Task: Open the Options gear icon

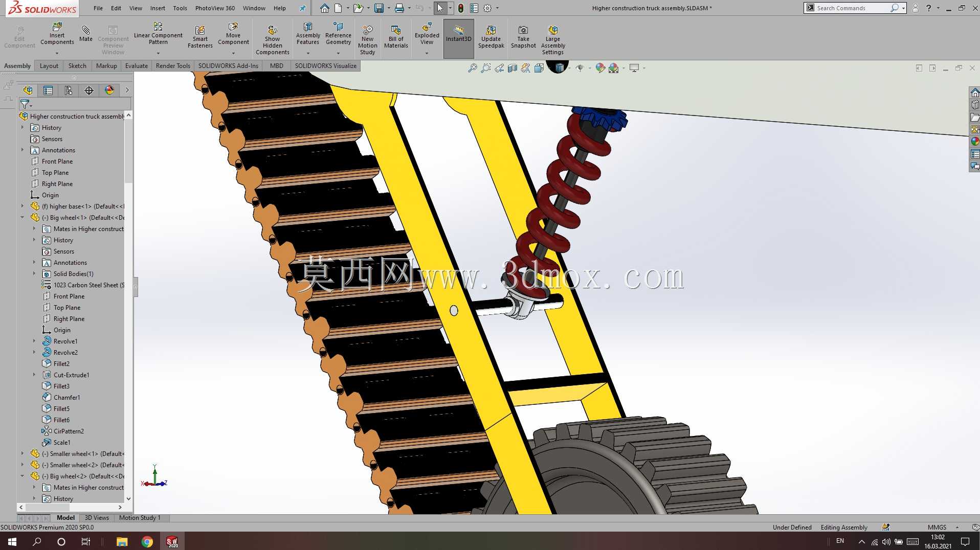Action: pyautogui.click(x=487, y=8)
